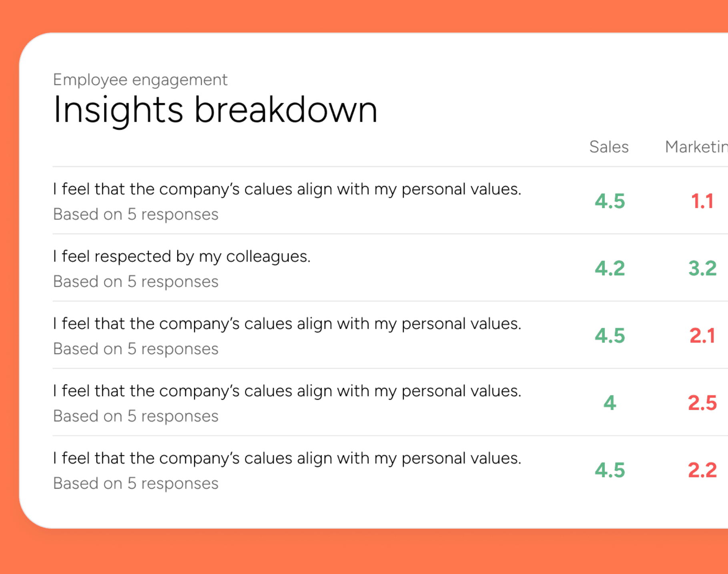
Task: Click the Sales score 4.2
Action: pyautogui.click(x=610, y=268)
